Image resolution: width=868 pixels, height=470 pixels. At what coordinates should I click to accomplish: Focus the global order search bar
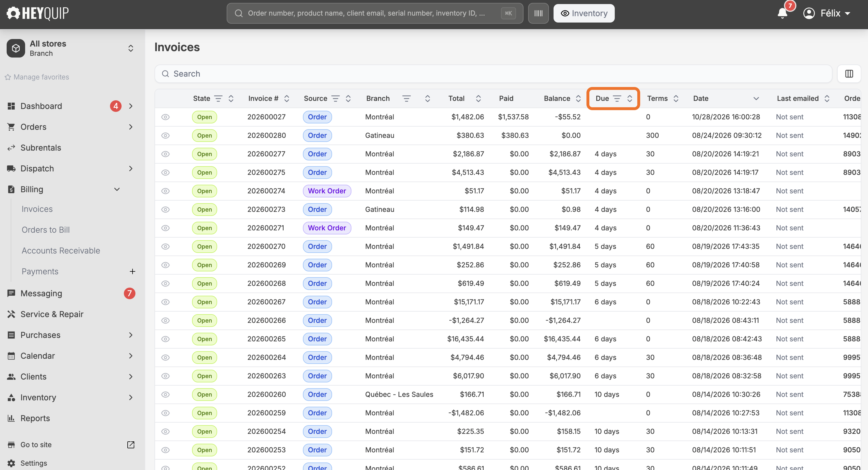(x=375, y=13)
